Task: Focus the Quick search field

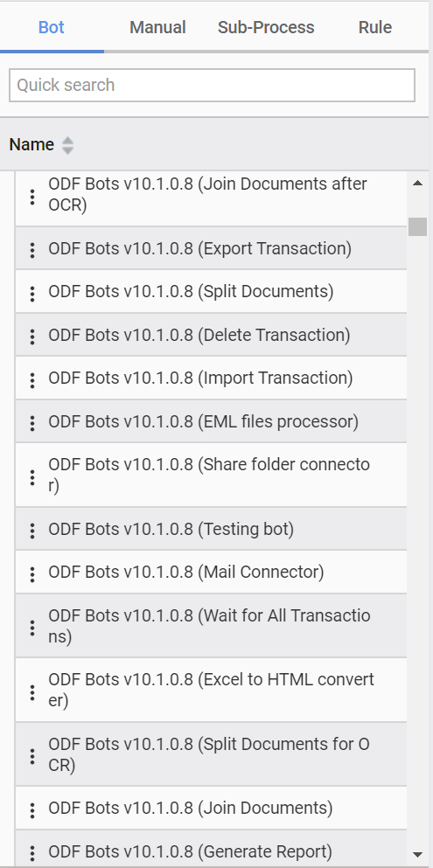Action: (212, 86)
